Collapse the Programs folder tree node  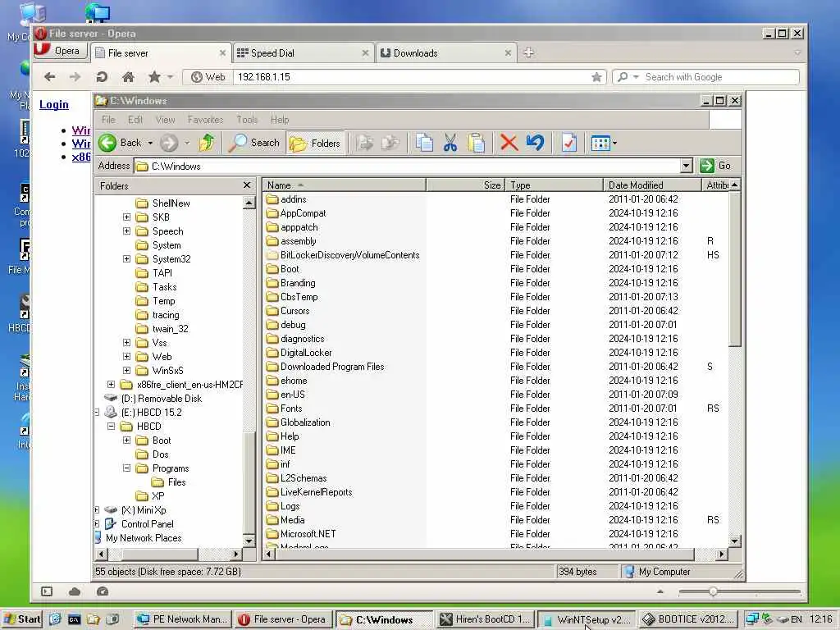point(126,468)
